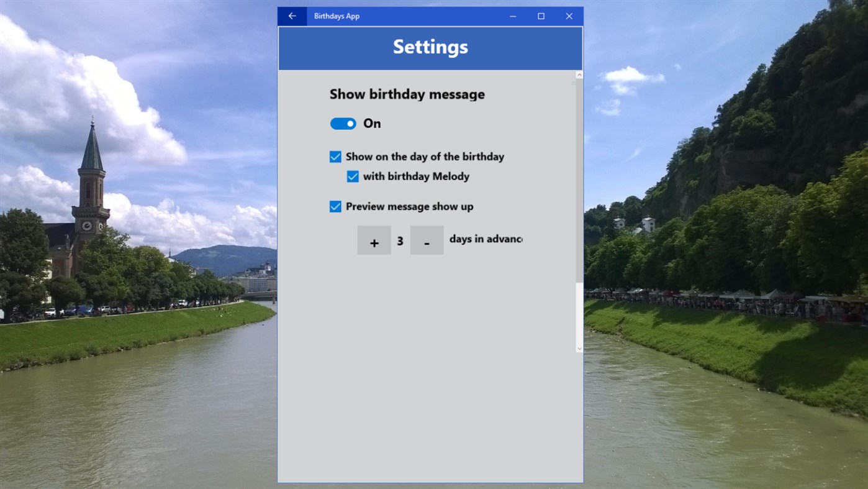Image resolution: width=868 pixels, height=489 pixels.
Task: Click the "days in advance" label
Action: 486,239
